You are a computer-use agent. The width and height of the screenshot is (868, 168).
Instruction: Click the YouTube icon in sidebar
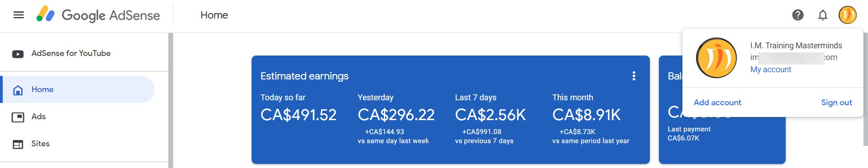(x=18, y=54)
